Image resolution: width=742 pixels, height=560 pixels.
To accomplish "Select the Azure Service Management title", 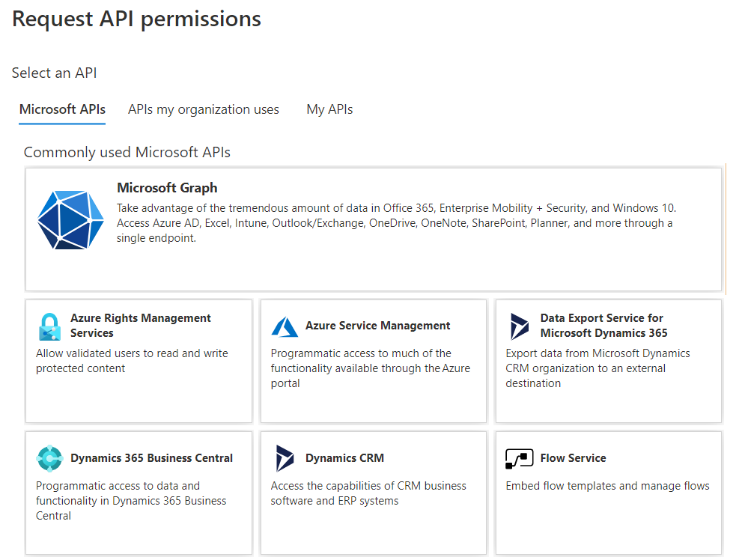I will coord(377,326).
